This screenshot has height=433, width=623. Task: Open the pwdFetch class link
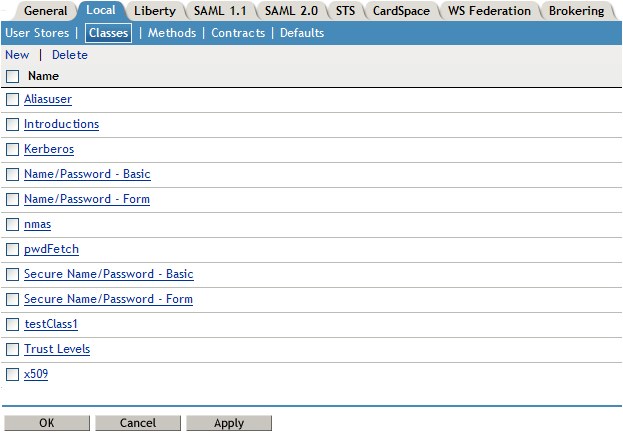51,249
